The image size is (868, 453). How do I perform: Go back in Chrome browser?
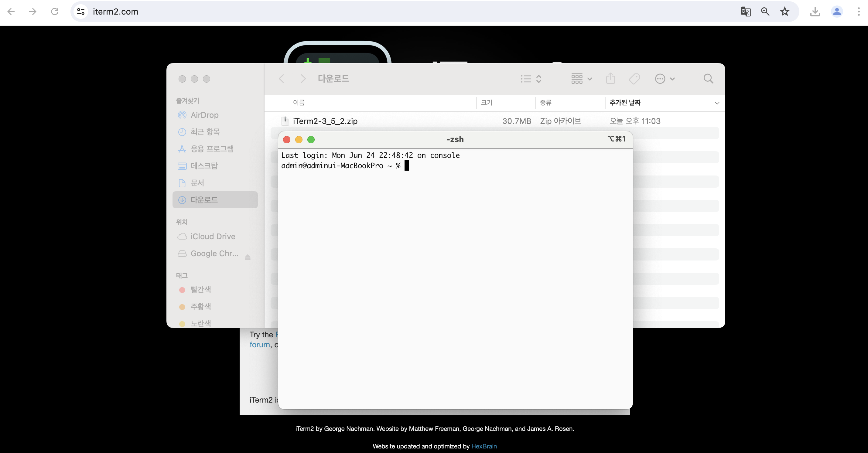click(11, 12)
